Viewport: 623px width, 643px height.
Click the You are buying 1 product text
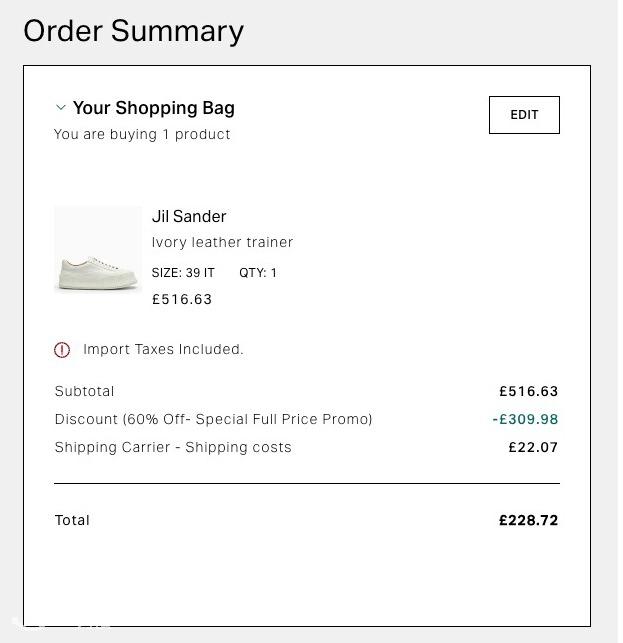point(142,135)
